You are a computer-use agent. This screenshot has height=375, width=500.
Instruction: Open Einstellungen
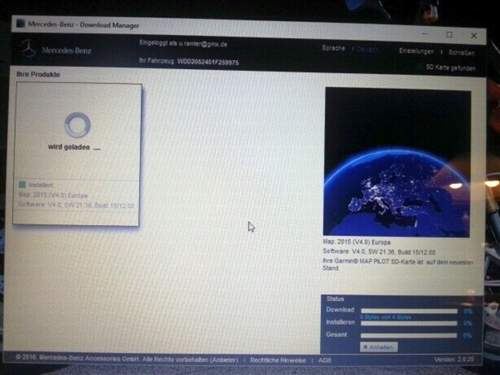[x=417, y=51]
